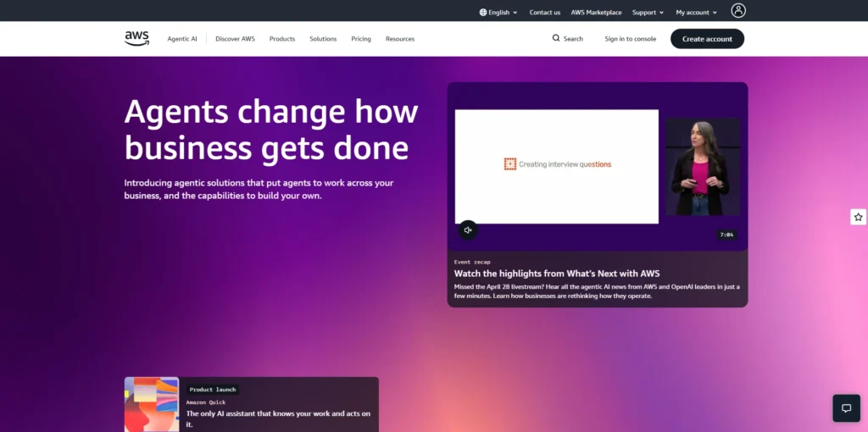Click Sign in to console
Viewport: 868px width, 432px height.
(631, 39)
